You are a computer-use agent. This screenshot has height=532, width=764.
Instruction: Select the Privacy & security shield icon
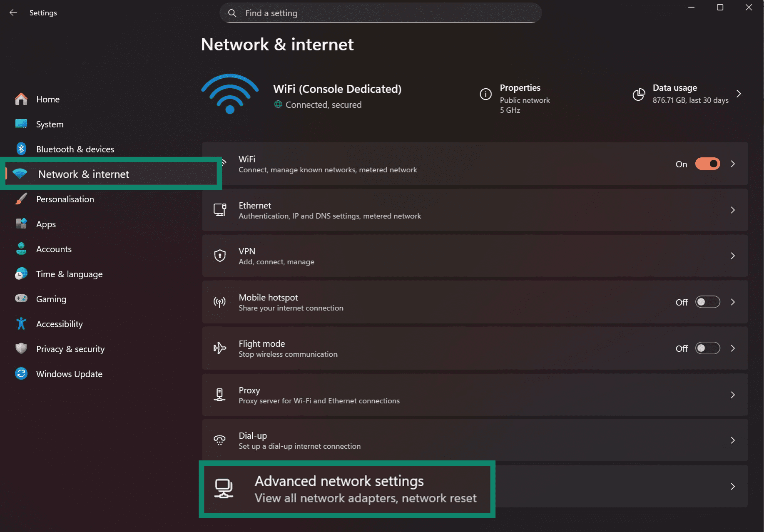point(21,348)
